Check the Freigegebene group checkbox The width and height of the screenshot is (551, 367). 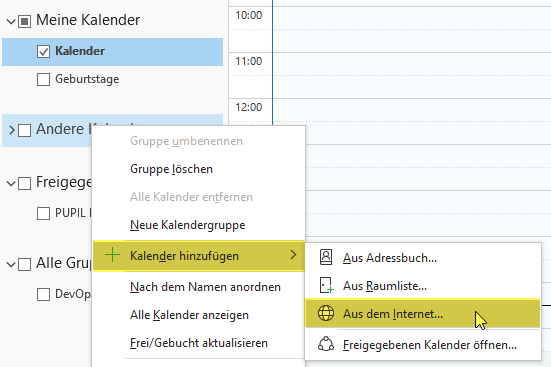tap(24, 184)
